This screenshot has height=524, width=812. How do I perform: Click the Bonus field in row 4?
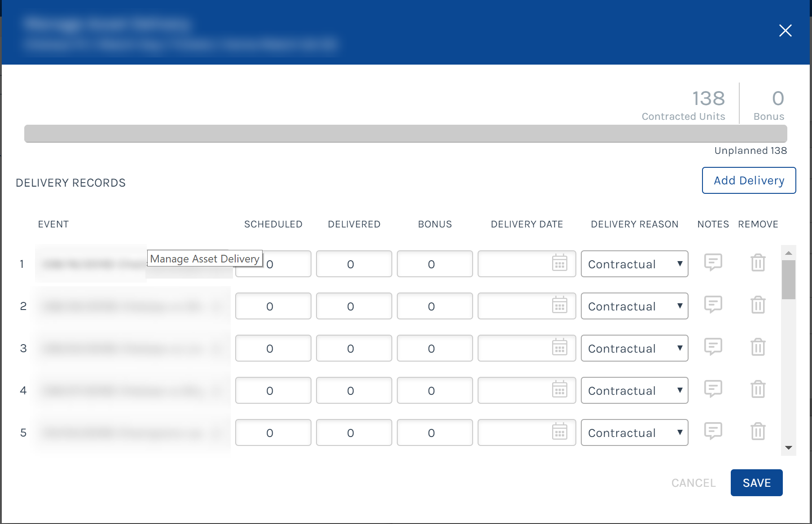click(435, 390)
